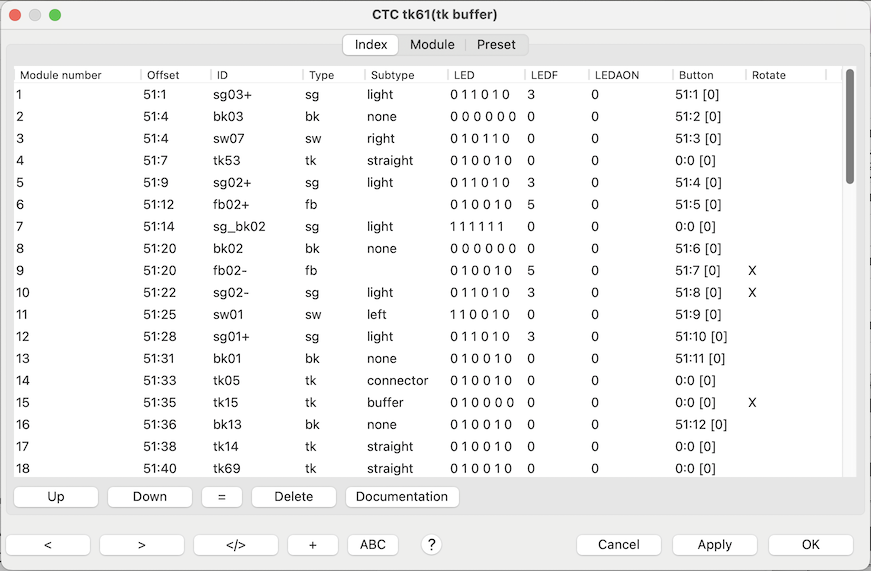Image resolution: width=871 pixels, height=571 pixels.
Task: Select the Index tab
Action: [x=371, y=45]
